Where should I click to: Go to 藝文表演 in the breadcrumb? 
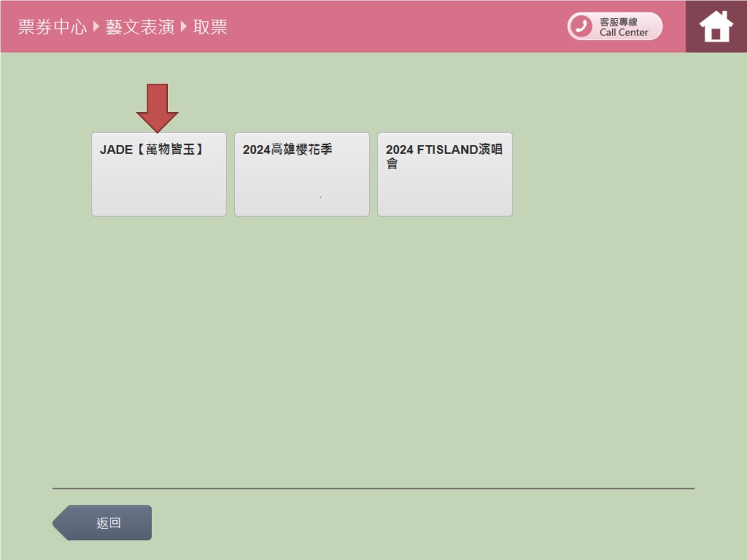point(140,26)
